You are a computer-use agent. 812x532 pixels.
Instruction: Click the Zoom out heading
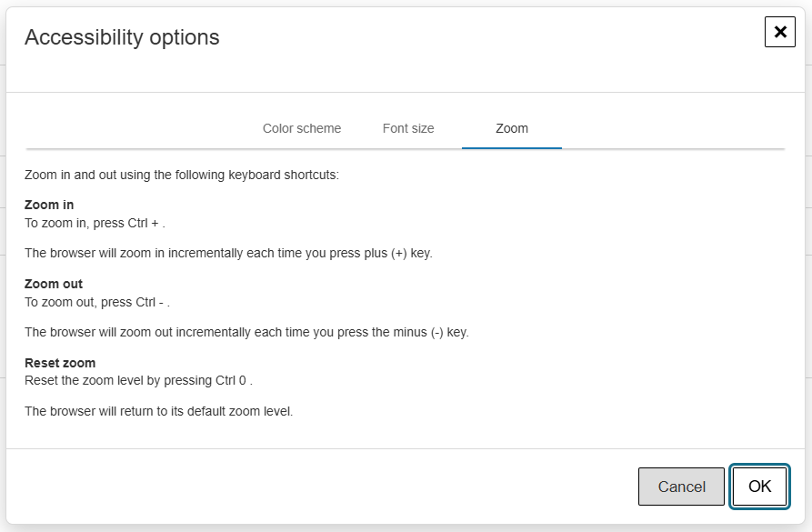(53, 284)
